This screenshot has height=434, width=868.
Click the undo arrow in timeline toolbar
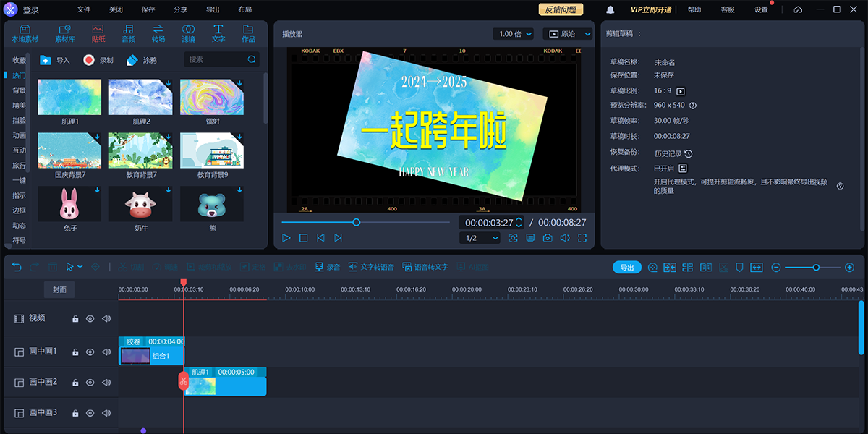point(17,267)
